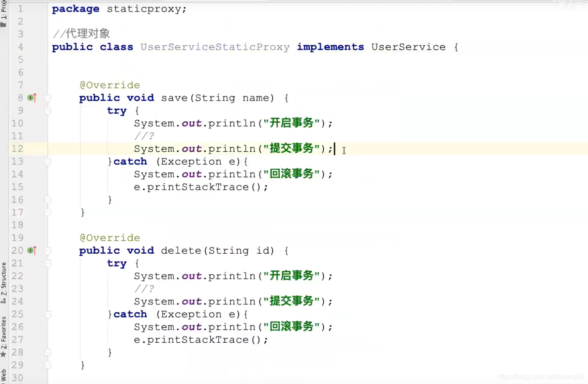Open the Z: Structure tool window tab
The width and height of the screenshot is (588, 384).
pyautogui.click(x=4, y=283)
